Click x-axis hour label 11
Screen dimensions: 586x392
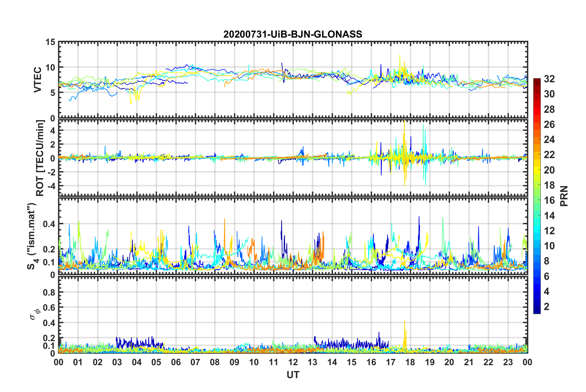(274, 362)
